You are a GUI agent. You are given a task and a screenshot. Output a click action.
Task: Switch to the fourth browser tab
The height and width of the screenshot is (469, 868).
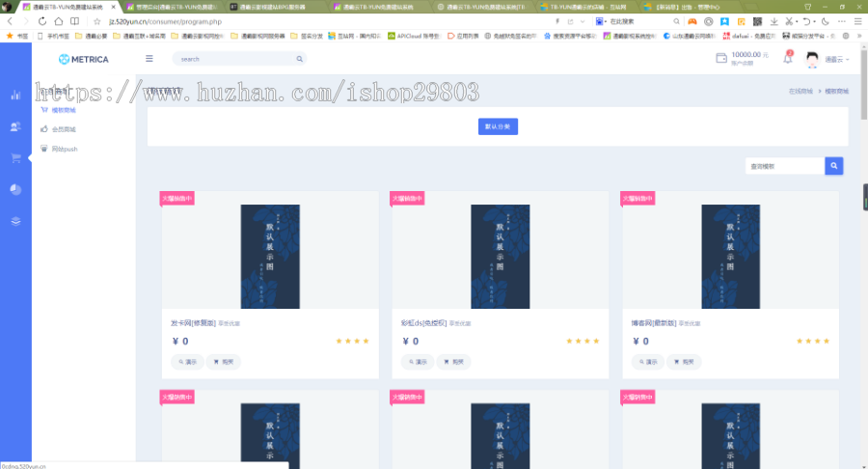click(379, 7)
